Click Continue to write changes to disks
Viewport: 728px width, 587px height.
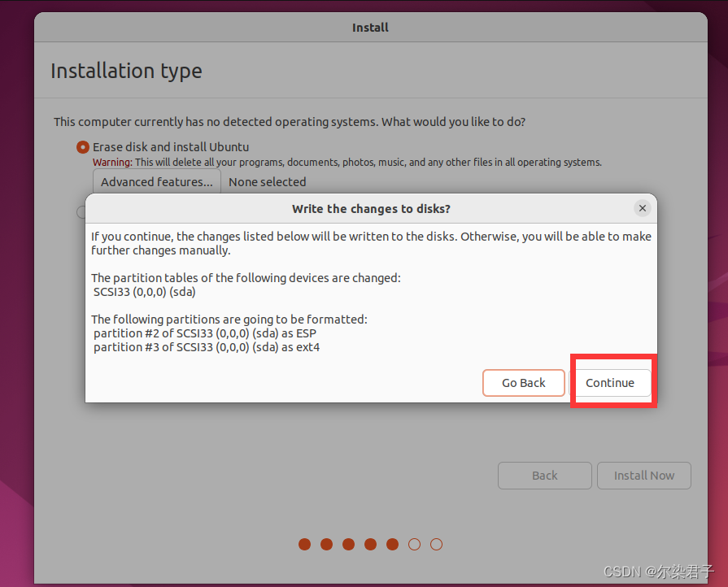[609, 383]
